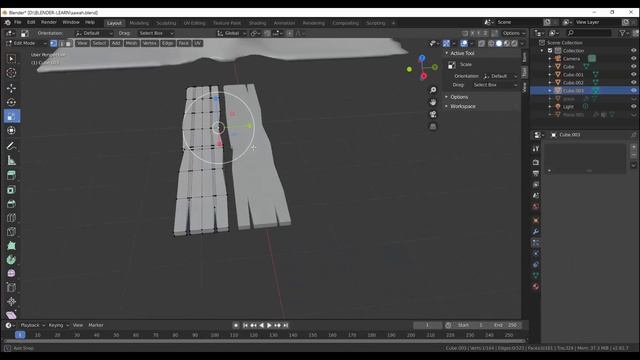Enable face select mode
This screenshot has width=640, height=360.
(69, 43)
